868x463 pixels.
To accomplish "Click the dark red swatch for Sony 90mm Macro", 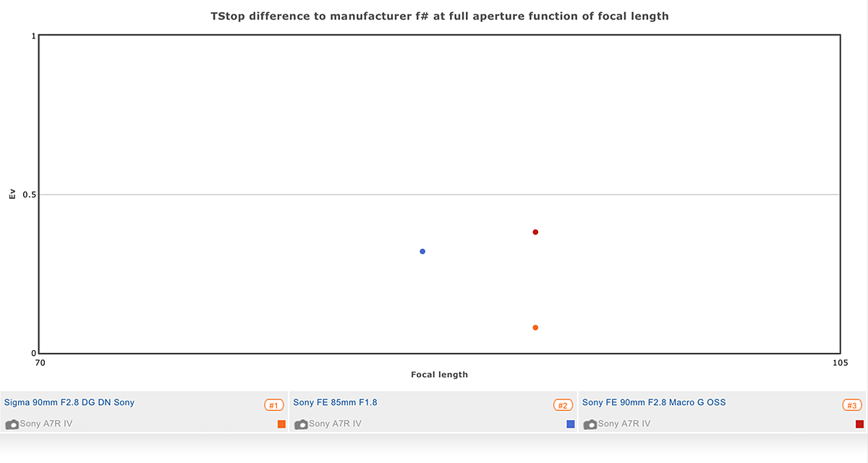I will pyautogui.click(x=859, y=424).
